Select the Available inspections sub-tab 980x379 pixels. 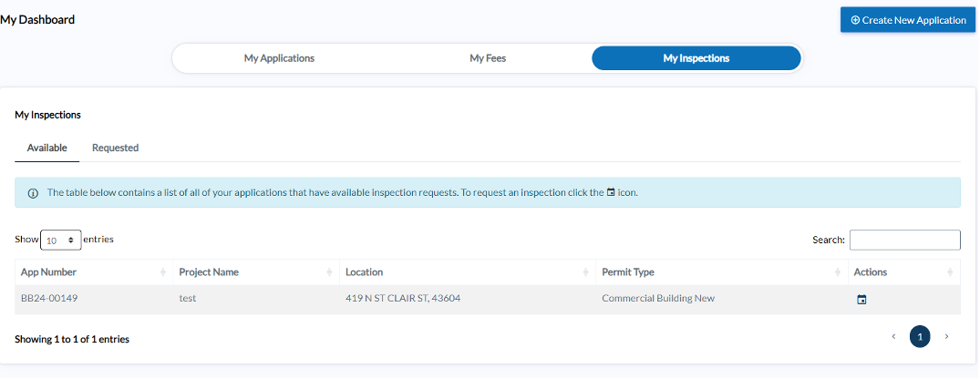(x=46, y=148)
